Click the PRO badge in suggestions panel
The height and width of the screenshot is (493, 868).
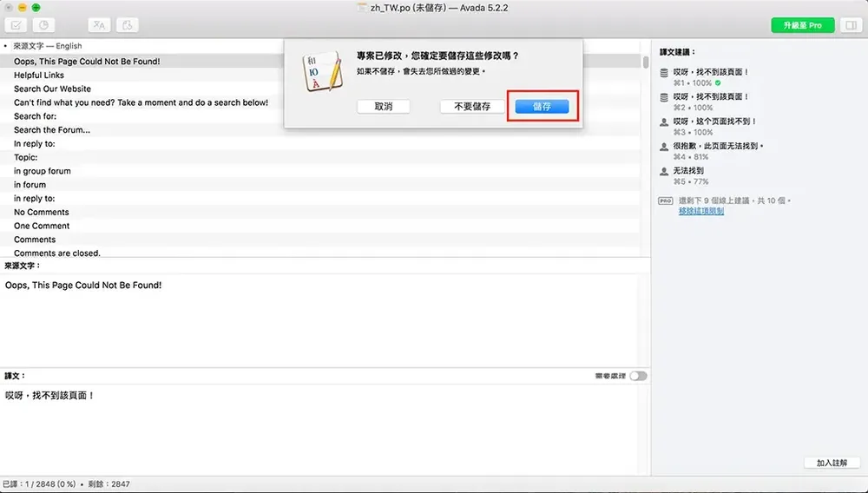point(666,200)
